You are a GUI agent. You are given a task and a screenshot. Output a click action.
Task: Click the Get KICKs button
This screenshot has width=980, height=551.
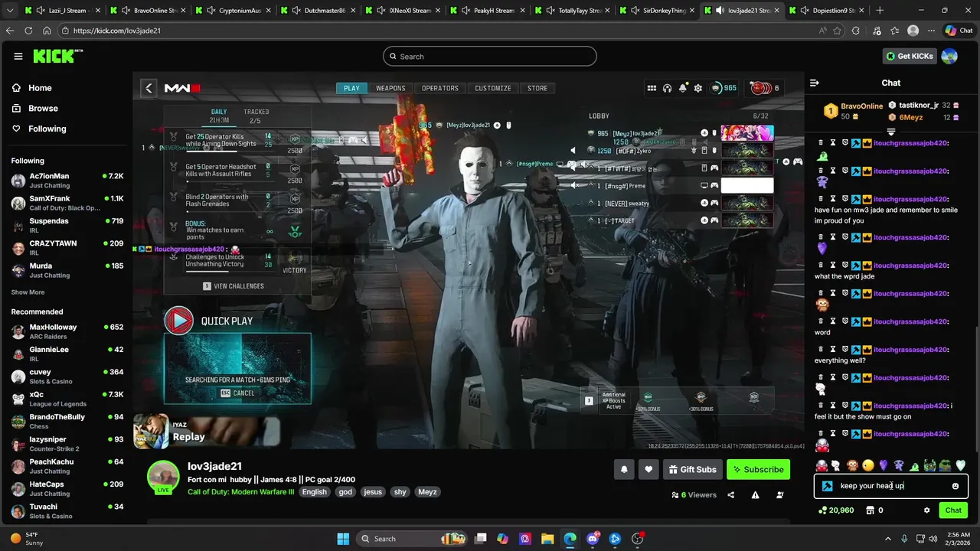[909, 56]
